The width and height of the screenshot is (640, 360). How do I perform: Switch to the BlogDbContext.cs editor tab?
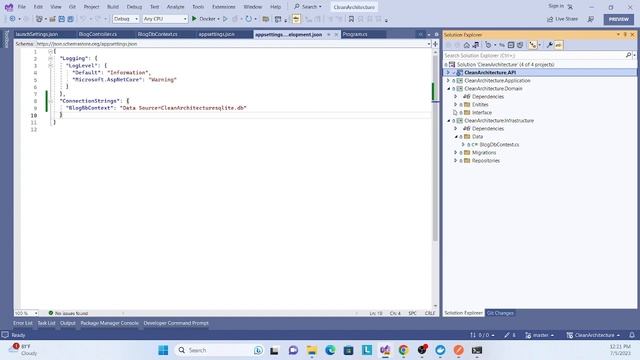[x=158, y=34]
